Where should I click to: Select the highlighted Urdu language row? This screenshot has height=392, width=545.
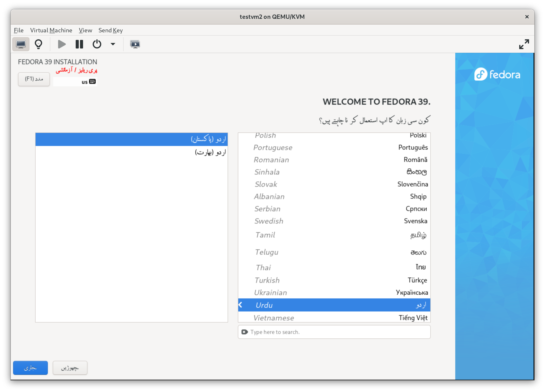[x=334, y=305]
